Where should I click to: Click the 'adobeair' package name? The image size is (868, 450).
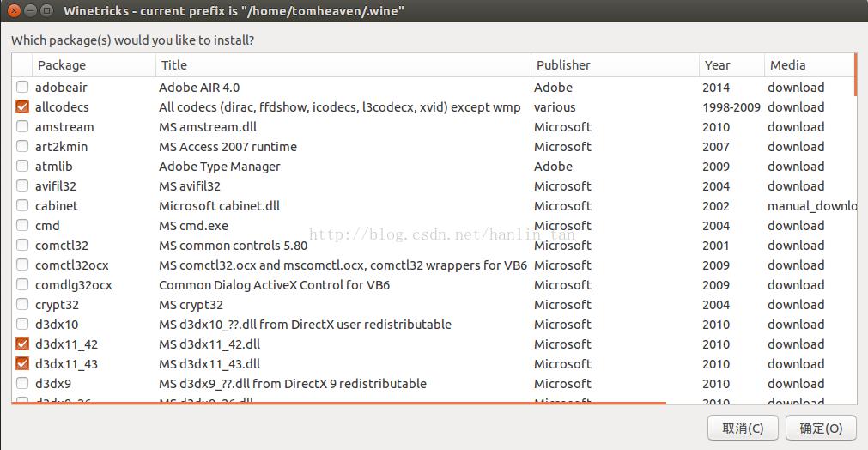point(61,88)
